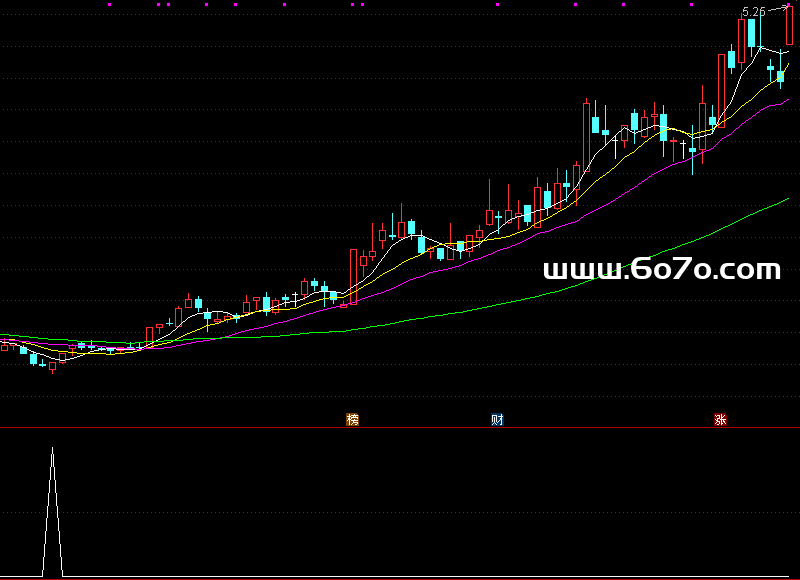
Task: Click the orange 榜 marker icon
Action: pos(352,420)
